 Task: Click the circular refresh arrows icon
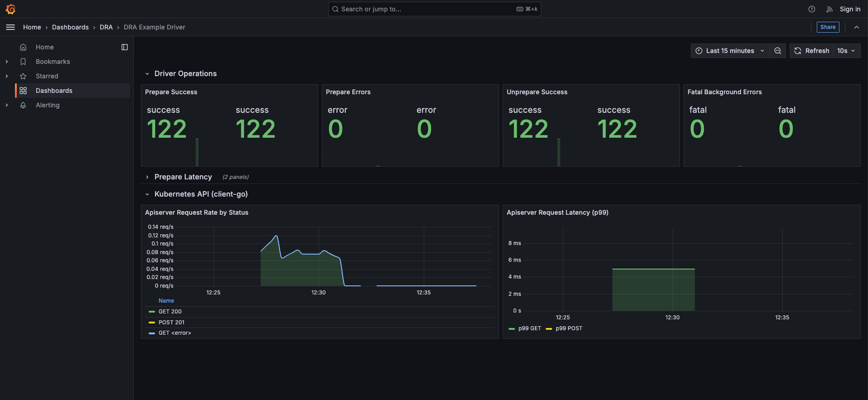pos(798,51)
